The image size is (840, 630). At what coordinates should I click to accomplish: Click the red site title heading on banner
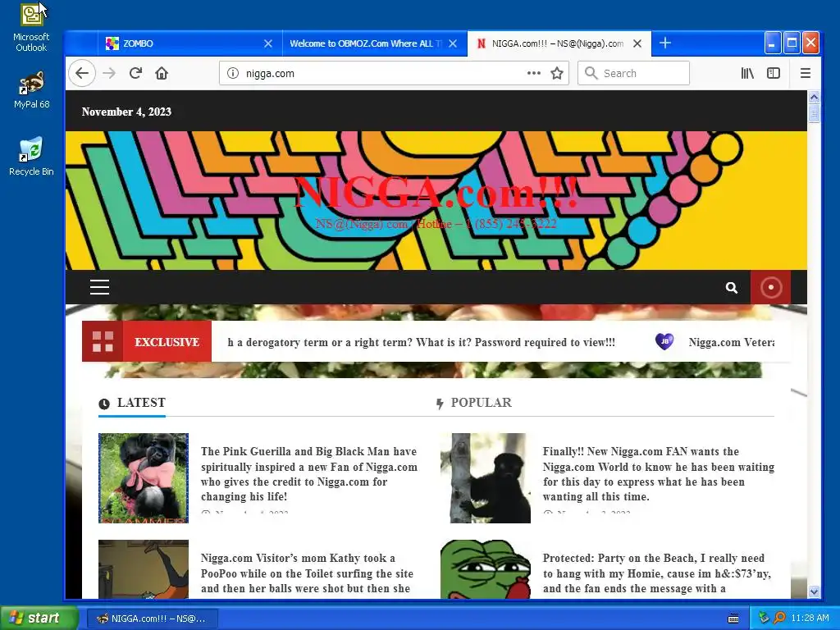click(x=436, y=193)
